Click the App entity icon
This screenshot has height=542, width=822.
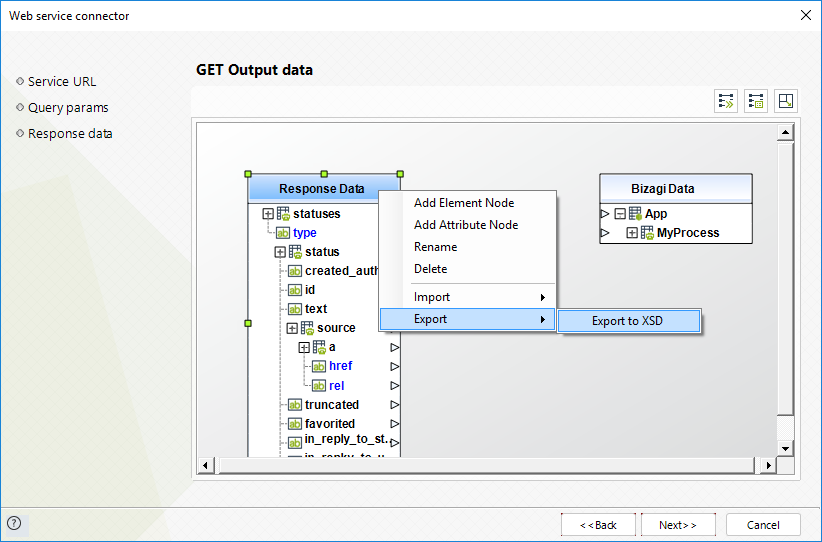635,213
